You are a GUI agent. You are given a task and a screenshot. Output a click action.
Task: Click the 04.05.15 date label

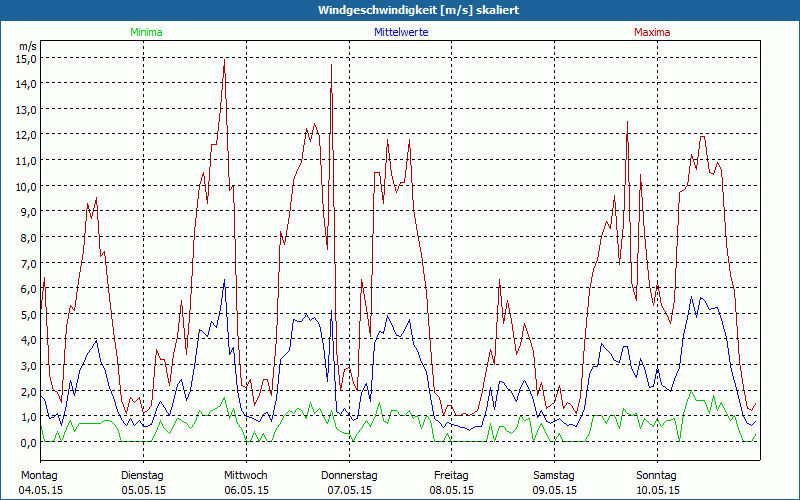[x=39, y=490]
